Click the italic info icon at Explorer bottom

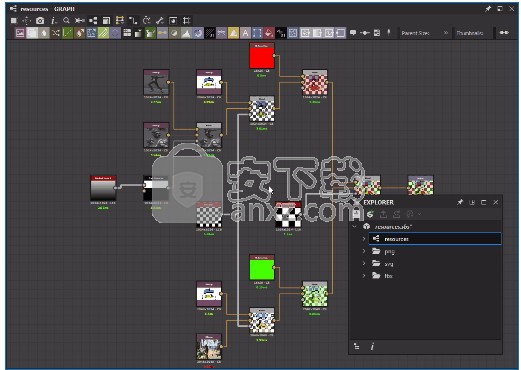pyautogui.click(x=372, y=347)
